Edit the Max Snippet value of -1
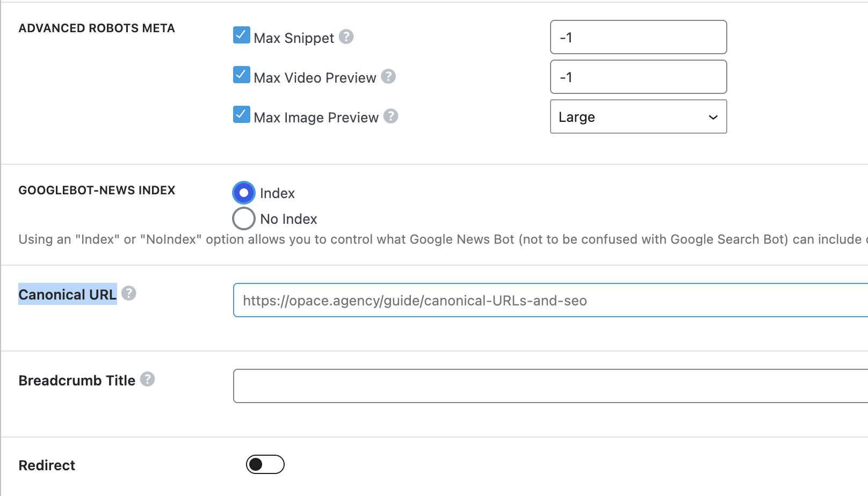 [638, 37]
